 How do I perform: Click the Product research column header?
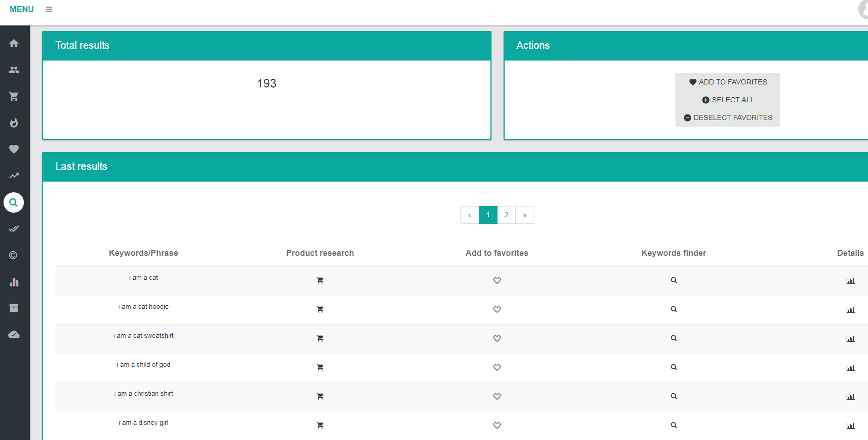[x=320, y=253]
